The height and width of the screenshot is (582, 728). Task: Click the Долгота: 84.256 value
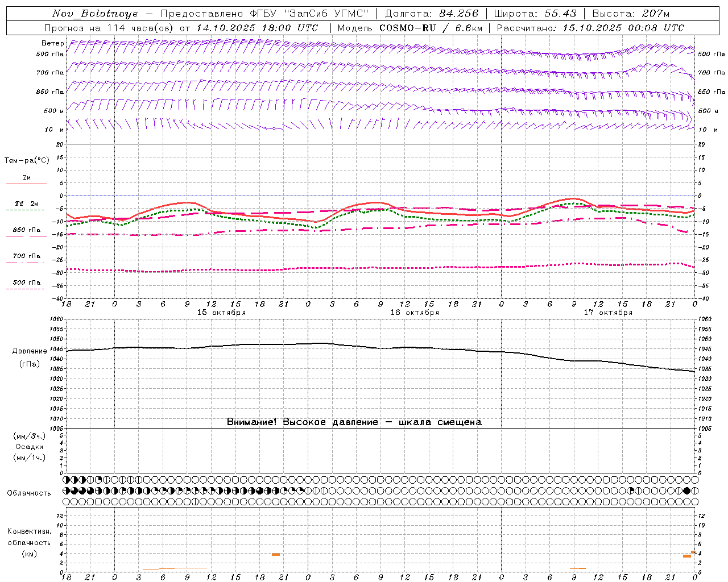tap(432, 14)
